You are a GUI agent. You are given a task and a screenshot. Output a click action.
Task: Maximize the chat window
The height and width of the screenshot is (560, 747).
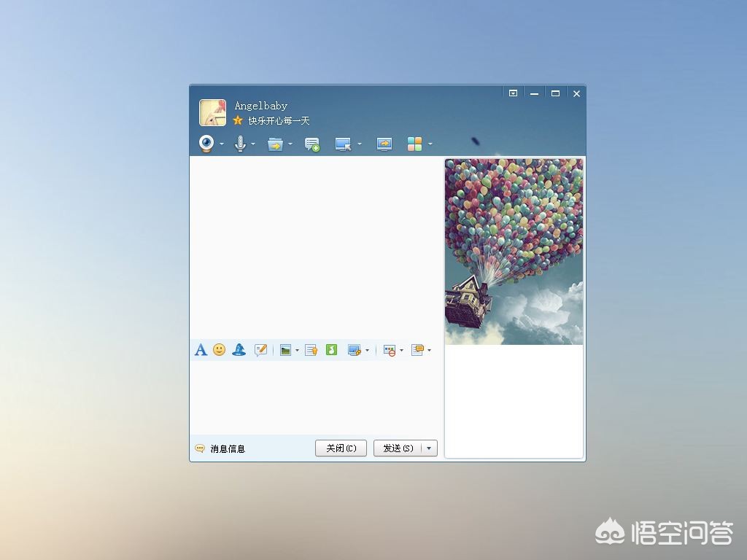[x=555, y=93]
